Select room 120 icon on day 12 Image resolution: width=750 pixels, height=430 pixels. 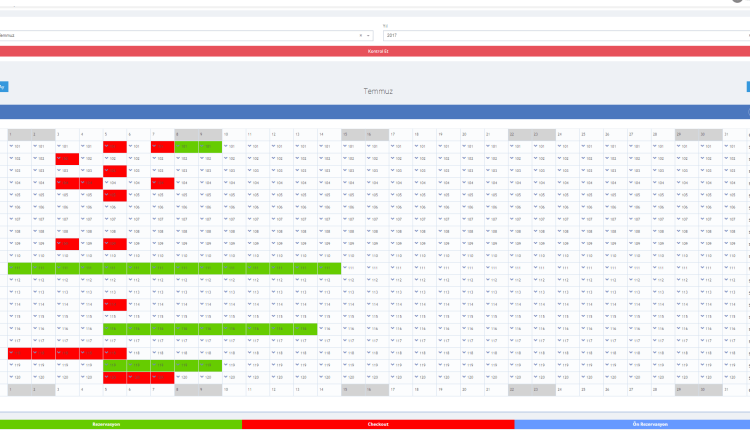[x=274, y=377]
